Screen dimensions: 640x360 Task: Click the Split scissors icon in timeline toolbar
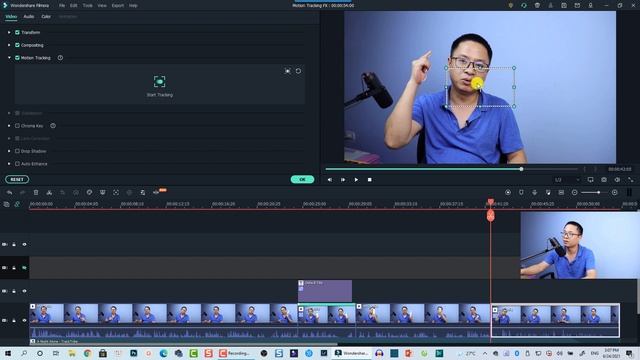[x=49, y=192]
